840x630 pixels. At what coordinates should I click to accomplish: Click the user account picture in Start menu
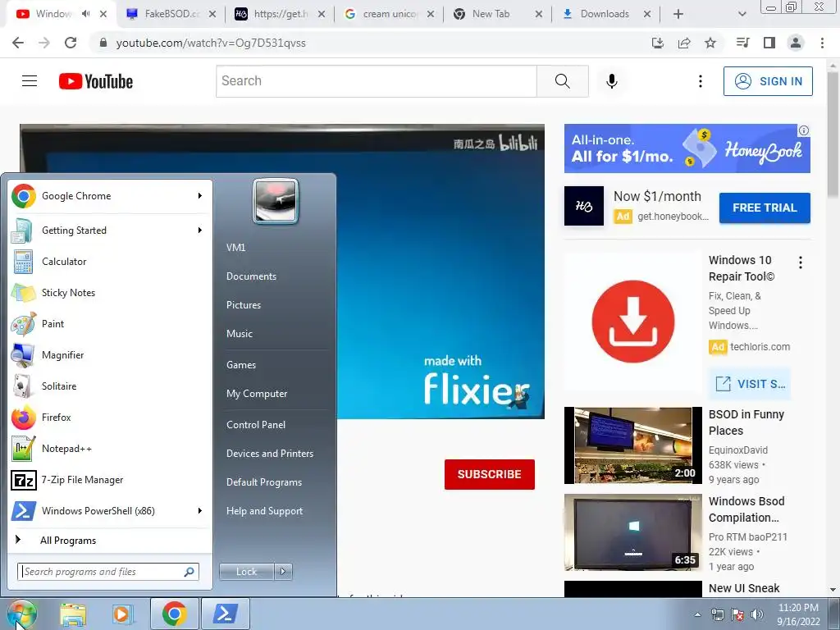pos(276,201)
